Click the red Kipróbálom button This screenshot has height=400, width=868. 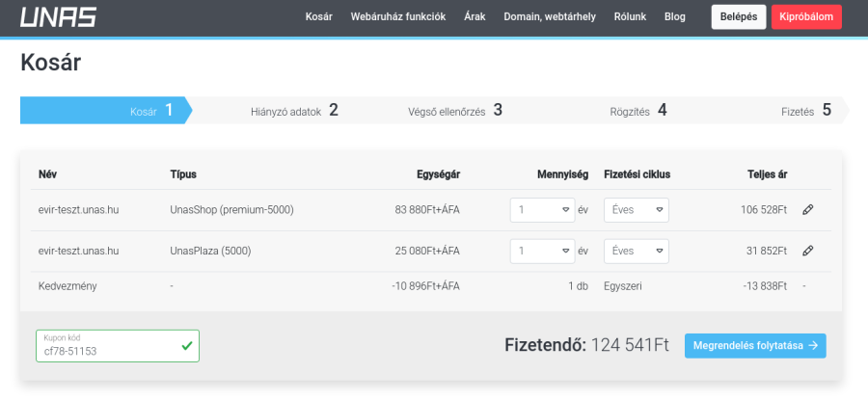pyautogui.click(x=806, y=17)
